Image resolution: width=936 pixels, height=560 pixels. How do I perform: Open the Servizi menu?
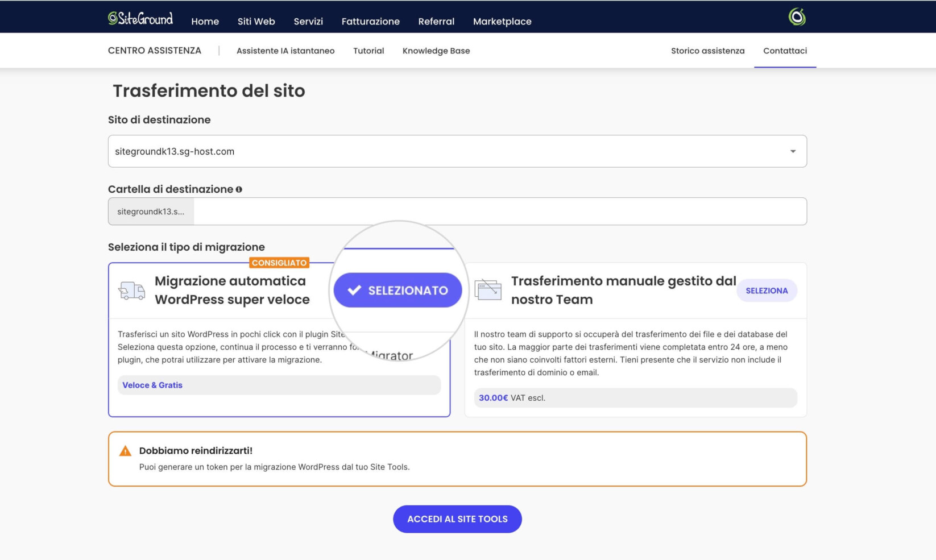[308, 21]
